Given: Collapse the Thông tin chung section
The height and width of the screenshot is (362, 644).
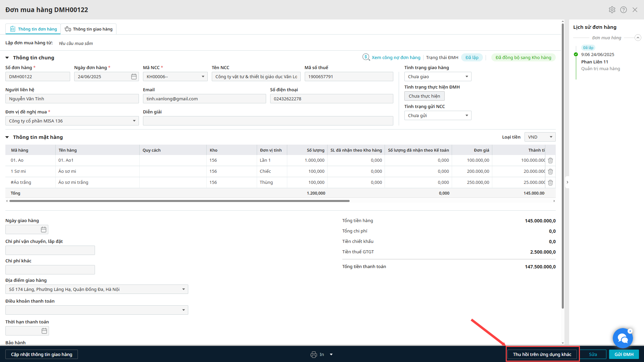Looking at the screenshot, I should tap(7, 58).
